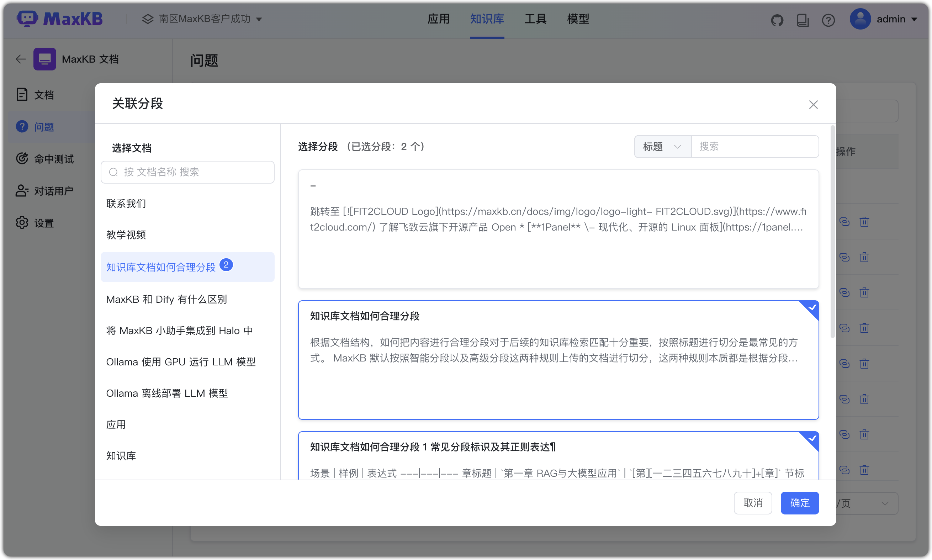The width and height of the screenshot is (932, 560).
Task: Select Ollama 离线部署 LLM 模型 document
Action: pos(187,393)
